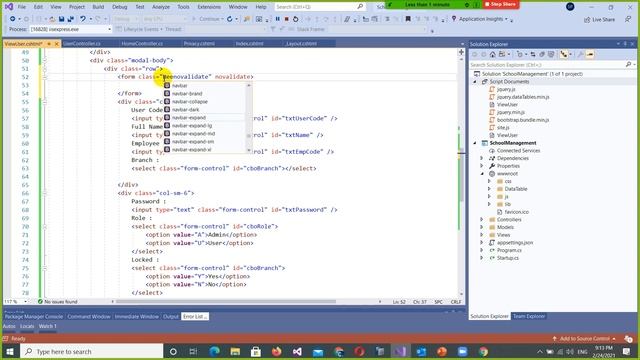Image resolution: width=640 pixels, height=360 pixels.
Task: Select bootstrap.bundle.min.js in Solution Explorer
Action: (523, 120)
